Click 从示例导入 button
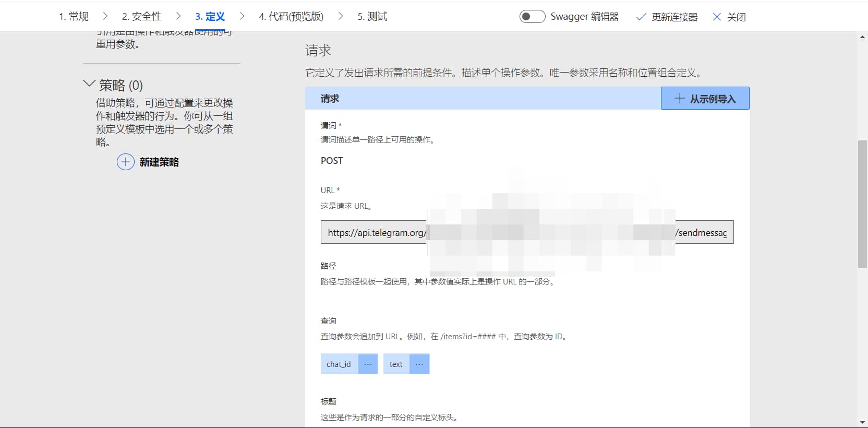This screenshot has width=868, height=428. [x=705, y=98]
